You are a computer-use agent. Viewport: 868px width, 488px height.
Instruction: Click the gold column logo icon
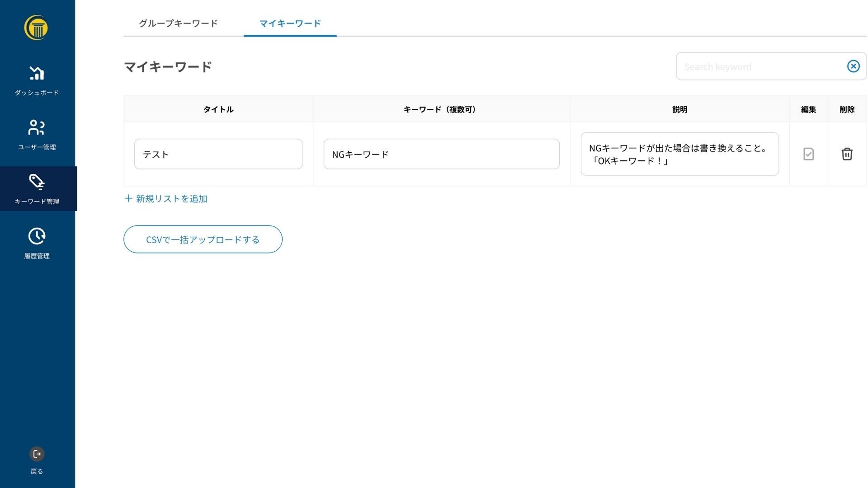click(36, 28)
